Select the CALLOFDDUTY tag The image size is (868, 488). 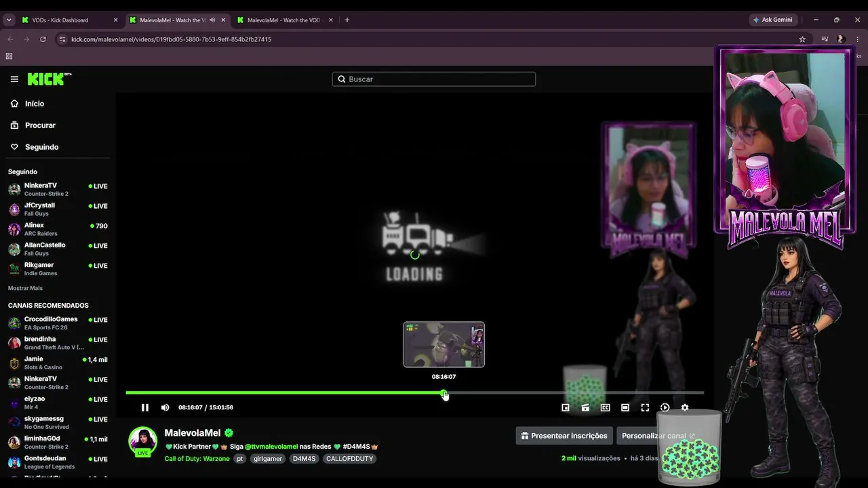[350, 459]
